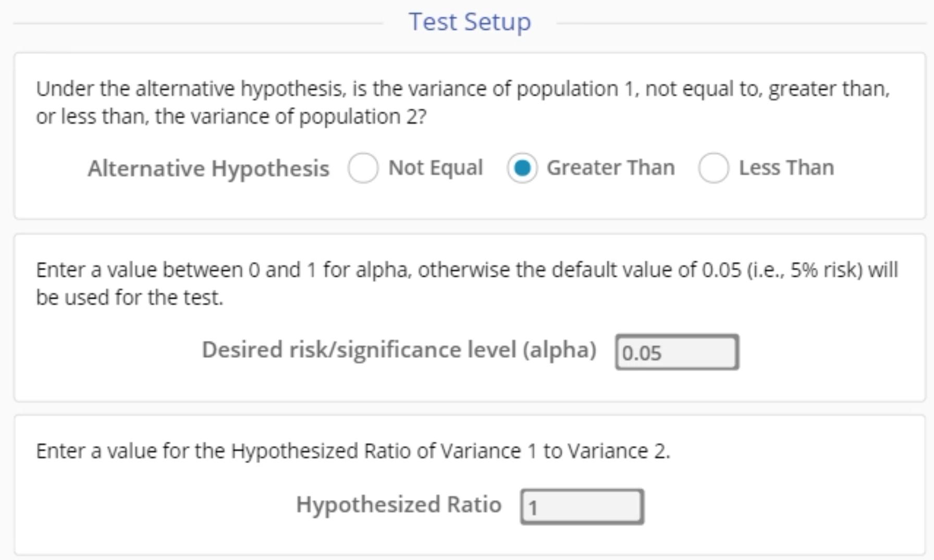Focus the Hypothesized Ratio input field

coord(582,506)
